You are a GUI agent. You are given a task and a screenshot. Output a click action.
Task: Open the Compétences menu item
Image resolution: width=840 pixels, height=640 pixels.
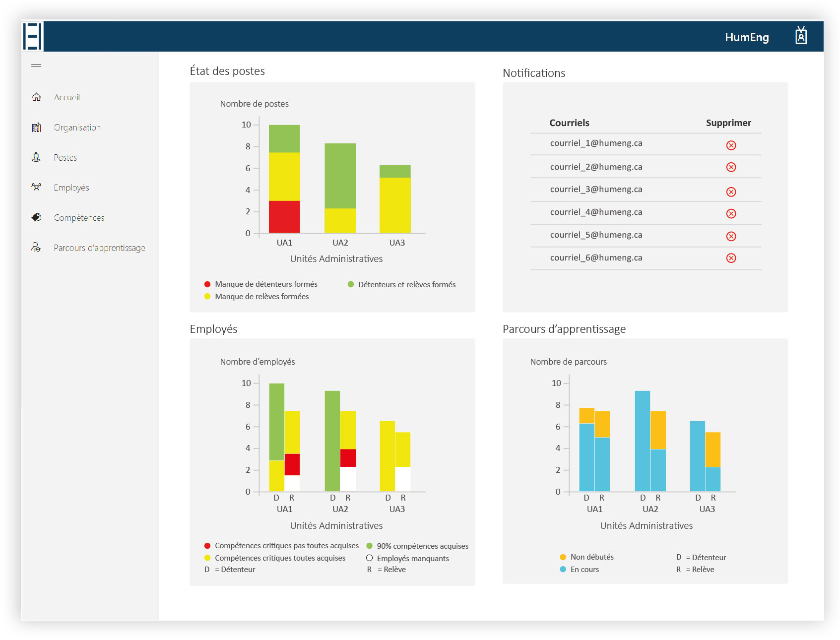tap(79, 218)
